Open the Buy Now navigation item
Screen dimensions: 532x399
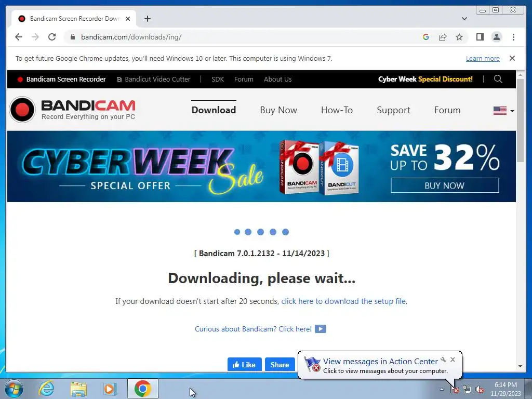[278, 110]
